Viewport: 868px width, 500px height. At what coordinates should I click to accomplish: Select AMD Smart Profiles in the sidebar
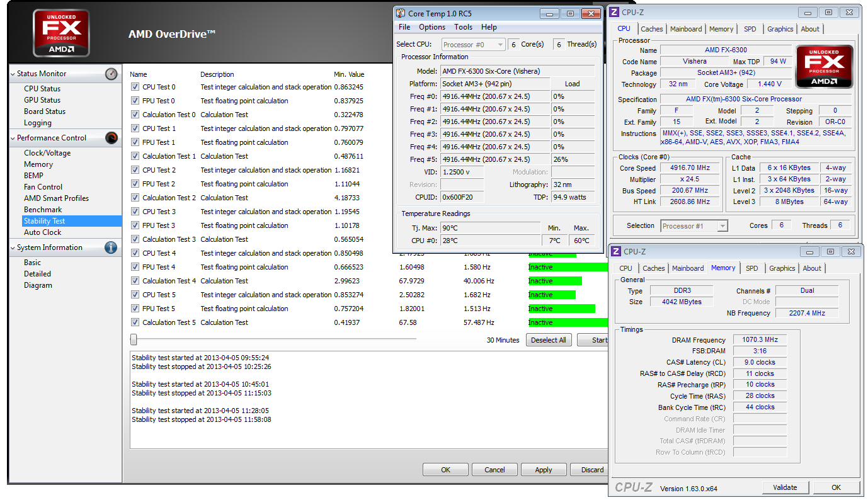[56, 198]
